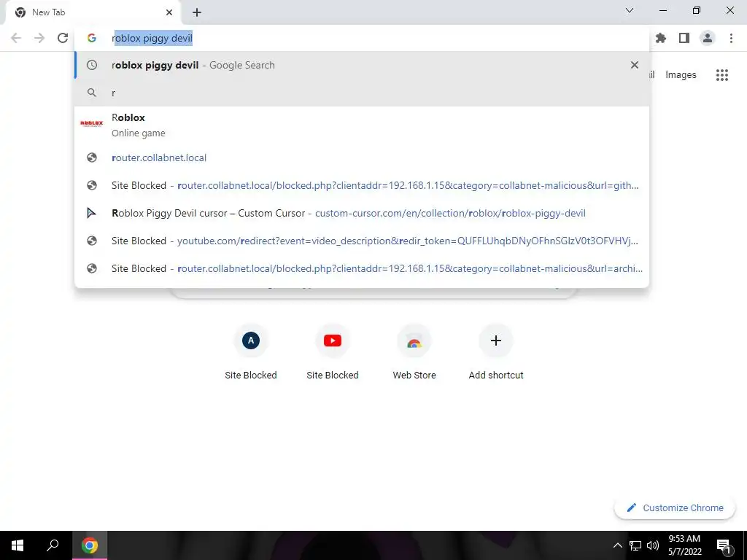Viewport: 747px width, 560px height.
Task: Open the Site Blocked archi suggestion
Action: tap(362, 268)
